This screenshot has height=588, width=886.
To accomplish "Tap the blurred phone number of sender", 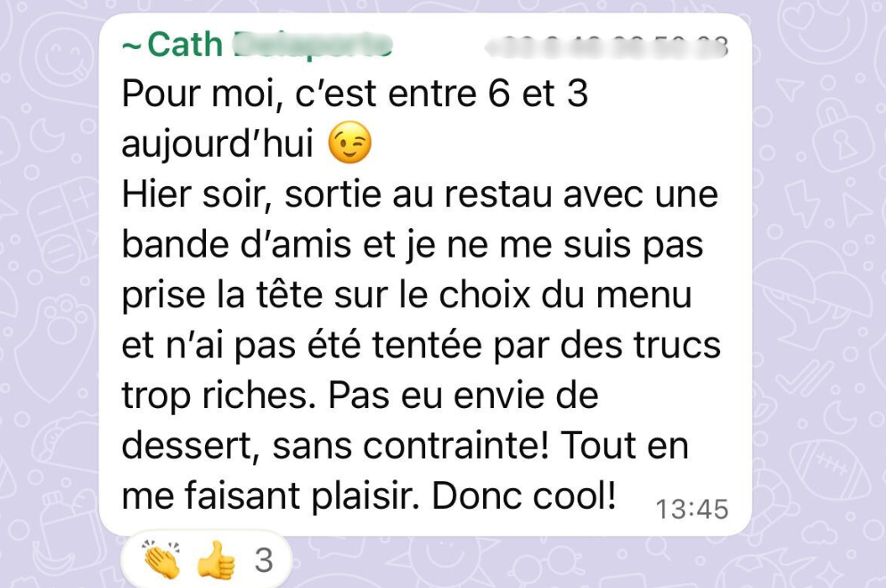I will 607,46.
